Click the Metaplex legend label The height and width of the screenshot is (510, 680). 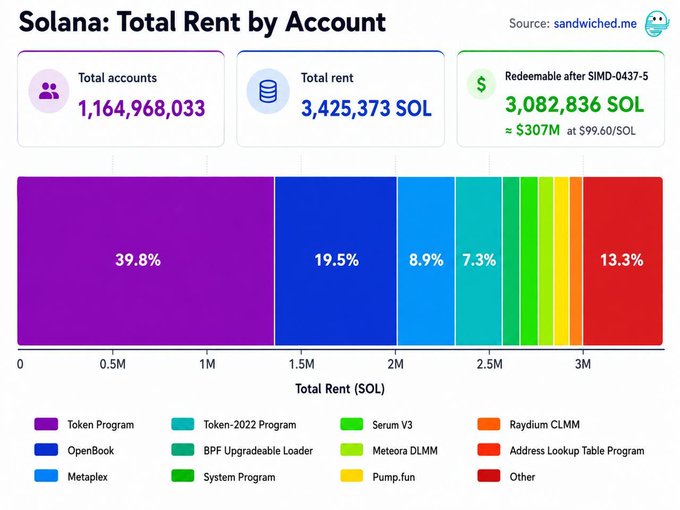click(87, 477)
